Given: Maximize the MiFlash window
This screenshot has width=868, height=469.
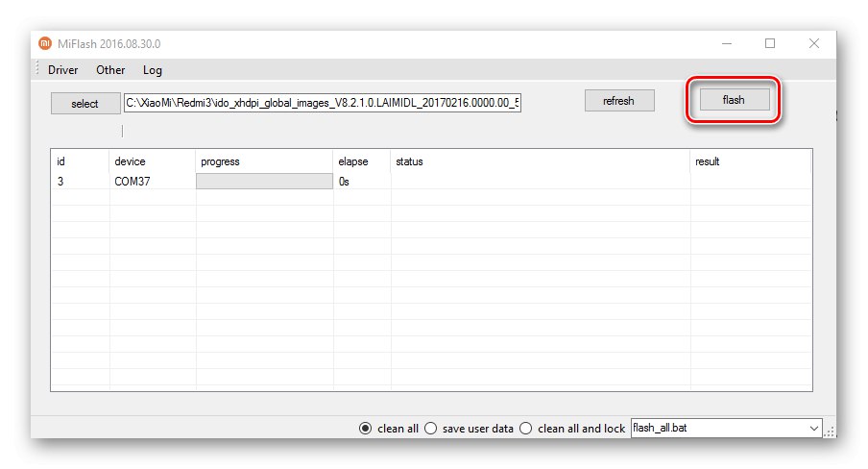Looking at the screenshot, I should pos(770,43).
